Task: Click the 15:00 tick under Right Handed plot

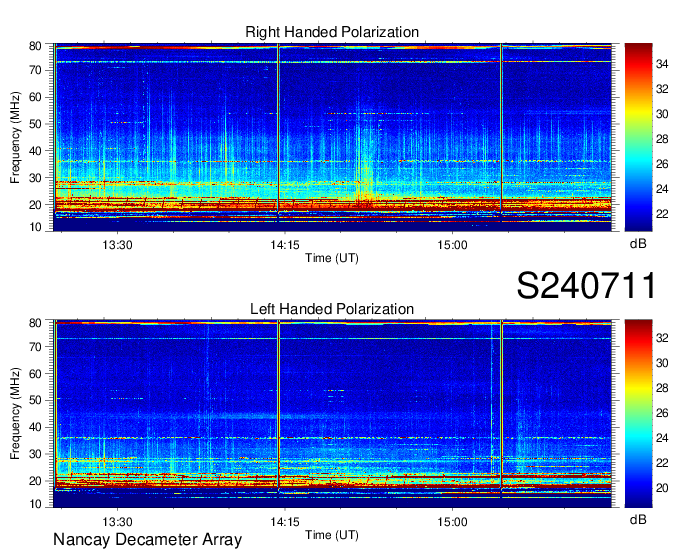Action: pos(452,245)
